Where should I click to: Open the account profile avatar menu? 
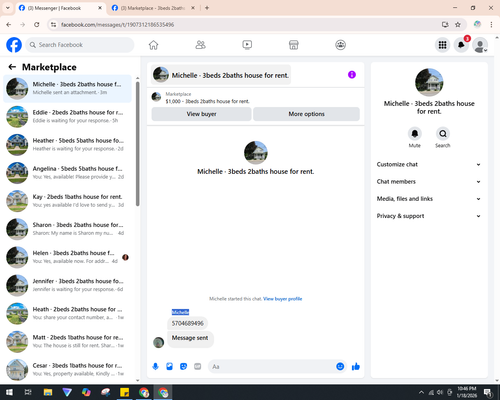(480, 45)
